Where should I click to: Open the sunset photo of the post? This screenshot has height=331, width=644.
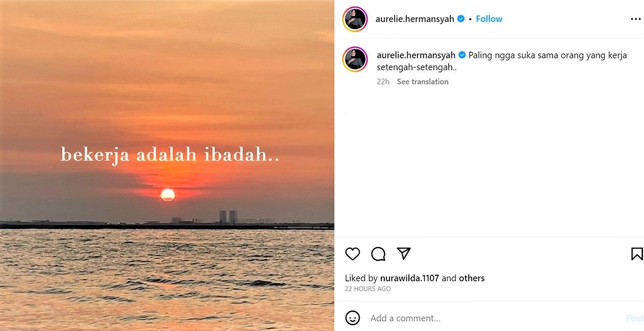pyautogui.click(x=167, y=165)
